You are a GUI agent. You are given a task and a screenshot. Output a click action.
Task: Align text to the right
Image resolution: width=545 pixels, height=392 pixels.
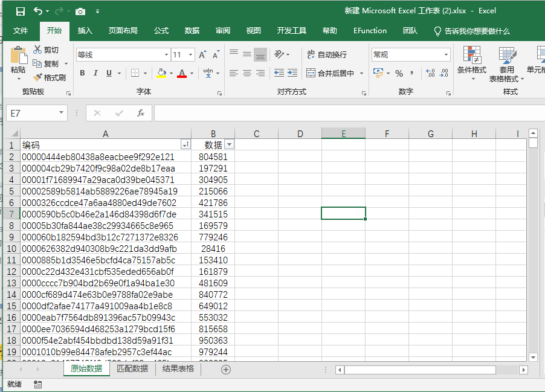pyautogui.click(x=260, y=73)
